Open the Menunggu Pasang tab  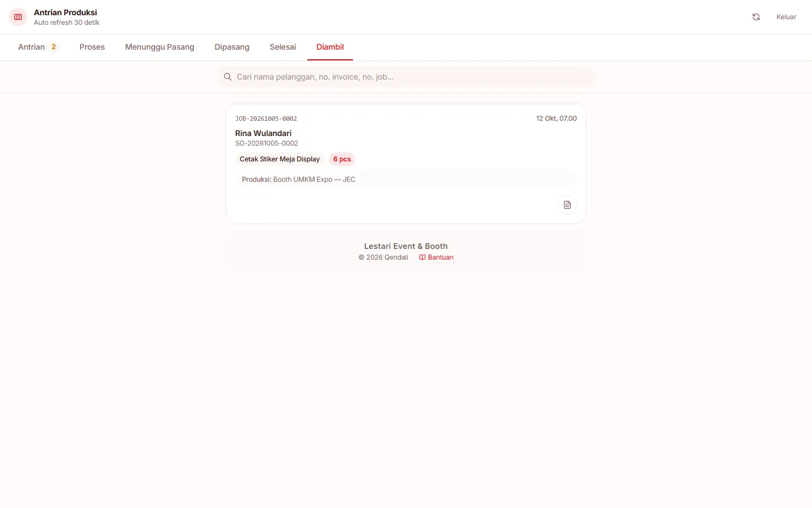point(160,47)
